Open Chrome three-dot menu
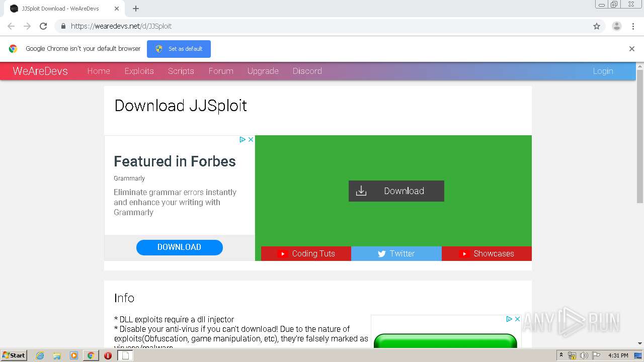Image resolution: width=644 pixels, height=362 pixels. pos(633,26)
